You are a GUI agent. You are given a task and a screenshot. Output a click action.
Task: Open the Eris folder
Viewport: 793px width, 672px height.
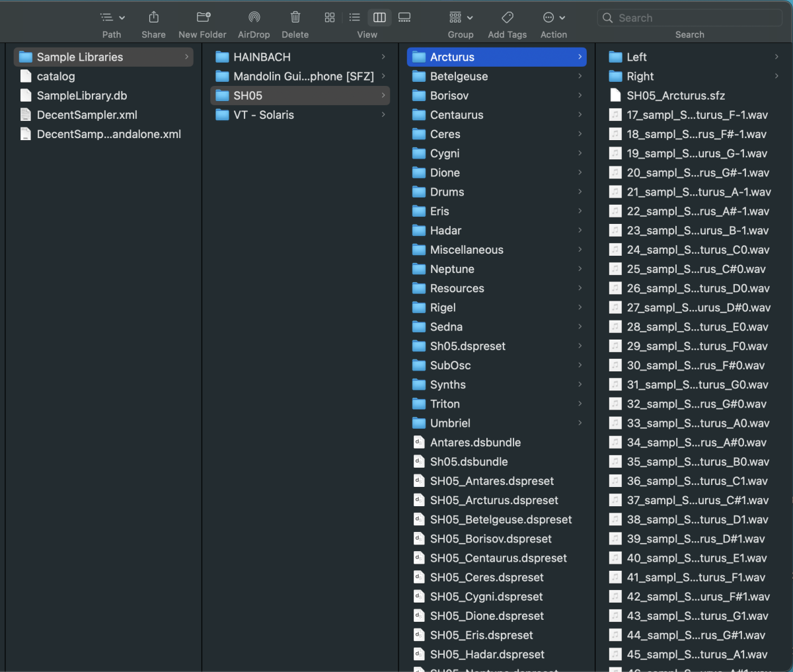[x=497, y=211]
